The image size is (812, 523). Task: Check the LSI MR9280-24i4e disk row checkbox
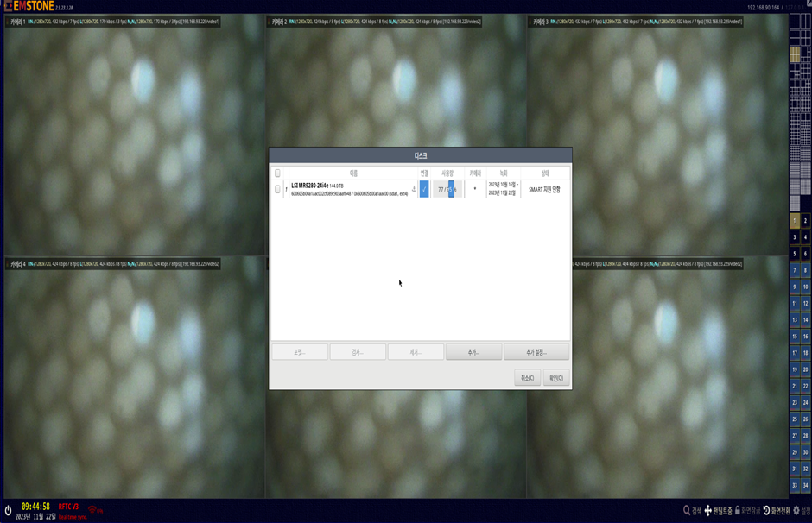[x=277, y=189]
